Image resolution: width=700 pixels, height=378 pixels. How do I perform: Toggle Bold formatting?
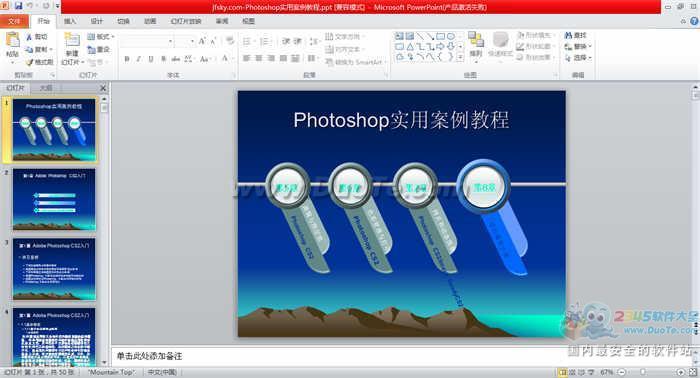pos(127,58)
